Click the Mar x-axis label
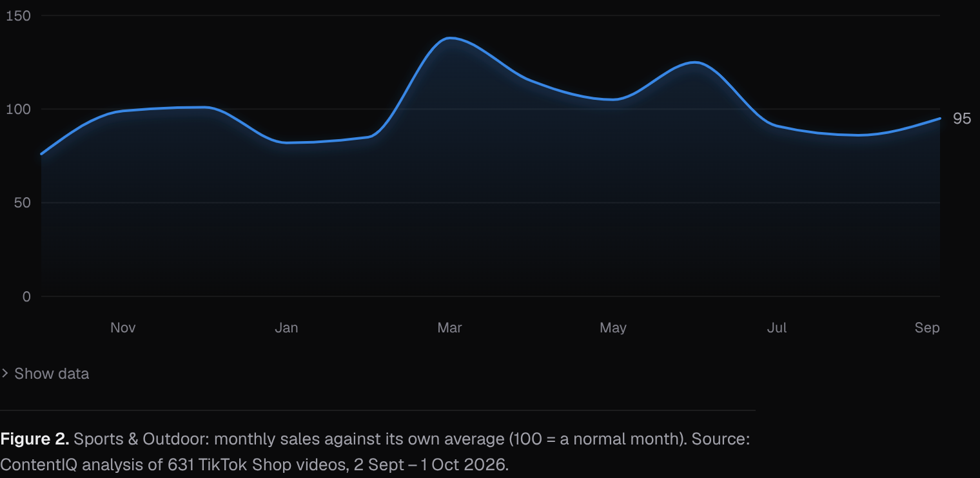This screenshot has height=478, width=980. tap(449, 327)
